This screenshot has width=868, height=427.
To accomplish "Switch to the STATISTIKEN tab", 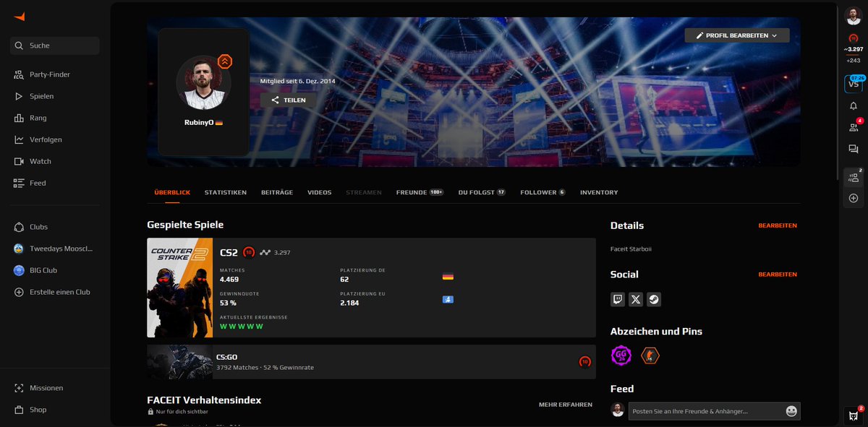I will [226, 192].
